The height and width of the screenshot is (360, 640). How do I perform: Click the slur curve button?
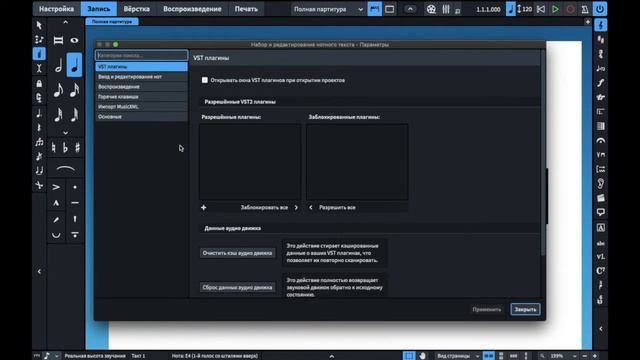pos(65,169)
